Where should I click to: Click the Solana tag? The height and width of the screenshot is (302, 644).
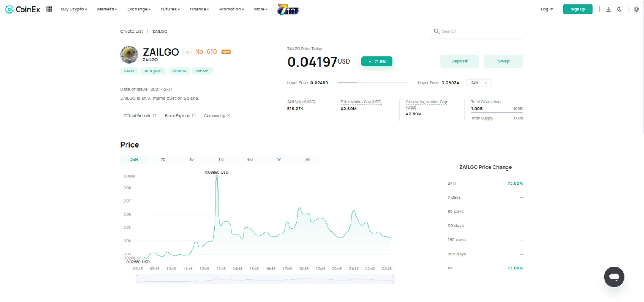click(179, 71)
